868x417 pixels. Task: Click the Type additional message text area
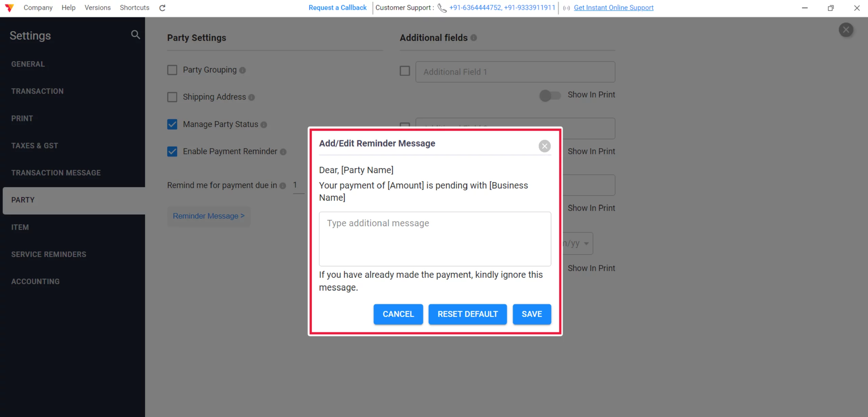pos(435,239)
